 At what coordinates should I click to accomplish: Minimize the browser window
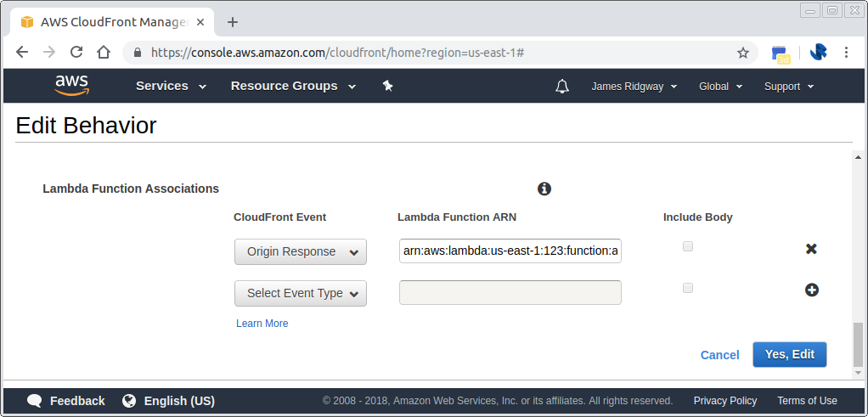[x=810, y=10]
